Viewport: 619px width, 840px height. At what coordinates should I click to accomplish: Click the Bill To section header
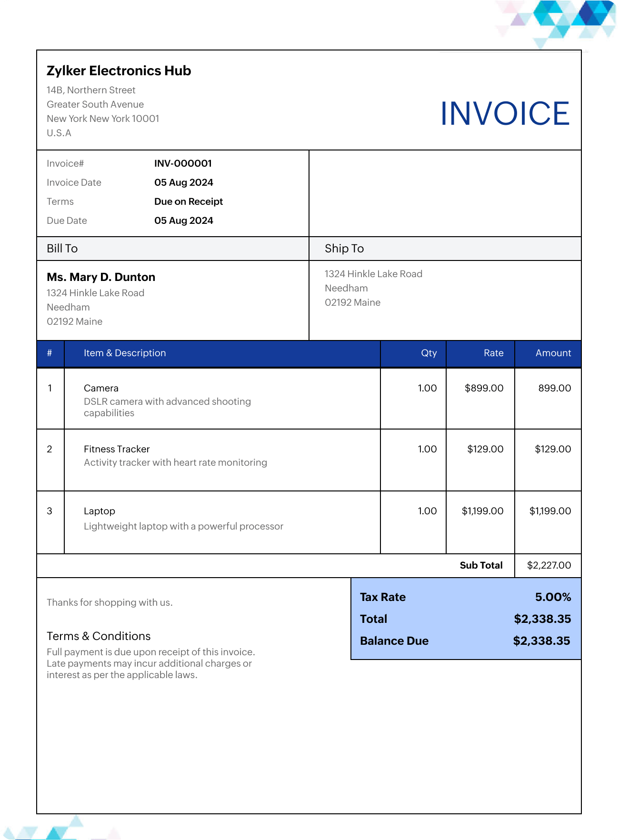pyautogui.click(x=62, y=249)
